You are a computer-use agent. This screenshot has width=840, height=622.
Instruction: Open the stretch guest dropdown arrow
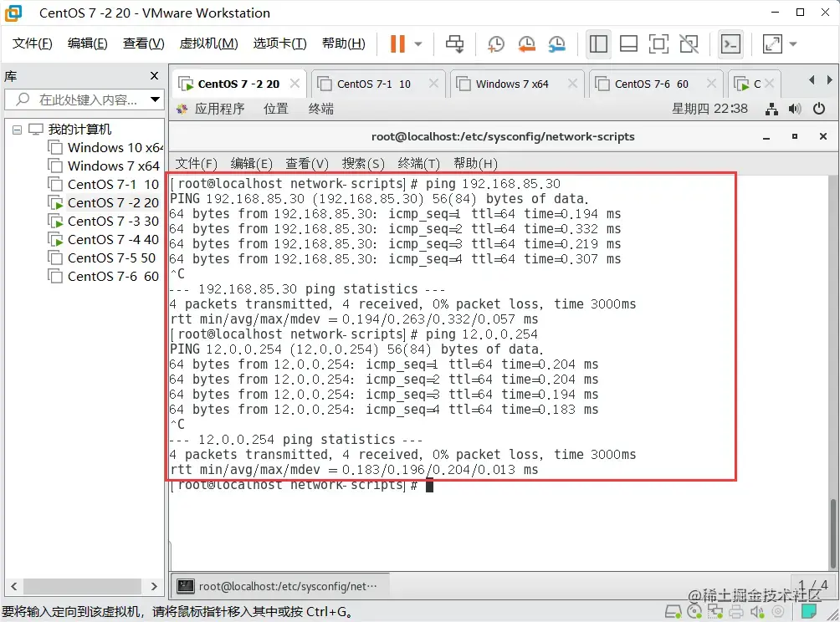(793, 44)
